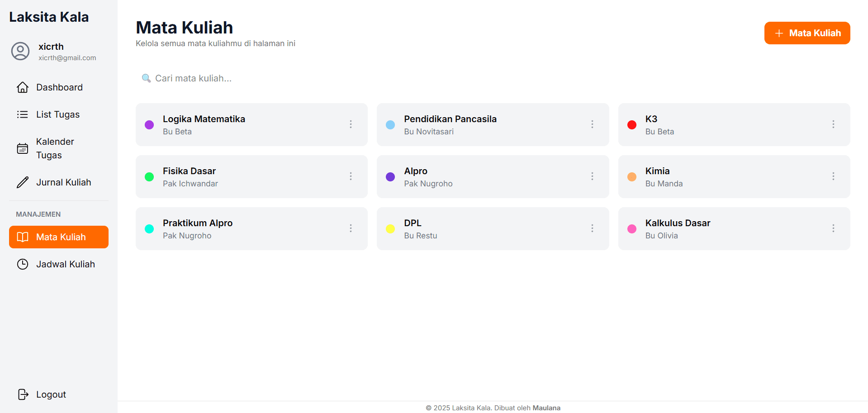This screenshot has width=868, height=413.
Task: Click the search magnifier icon
Action: point(146,78)
